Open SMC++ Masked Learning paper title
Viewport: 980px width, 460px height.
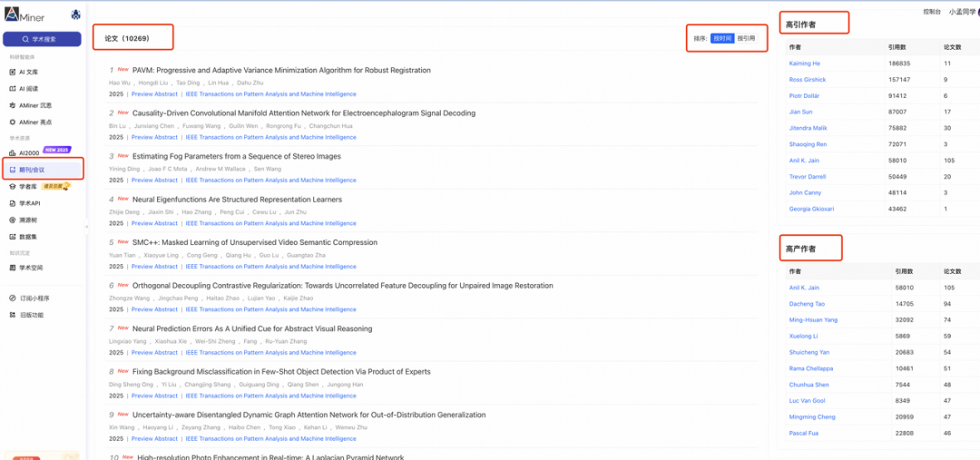coord(255,242)
